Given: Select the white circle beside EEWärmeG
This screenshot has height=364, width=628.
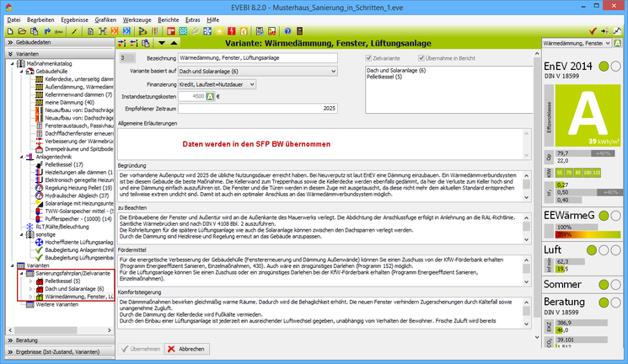Looking at the screenshot, I should 615,216.
